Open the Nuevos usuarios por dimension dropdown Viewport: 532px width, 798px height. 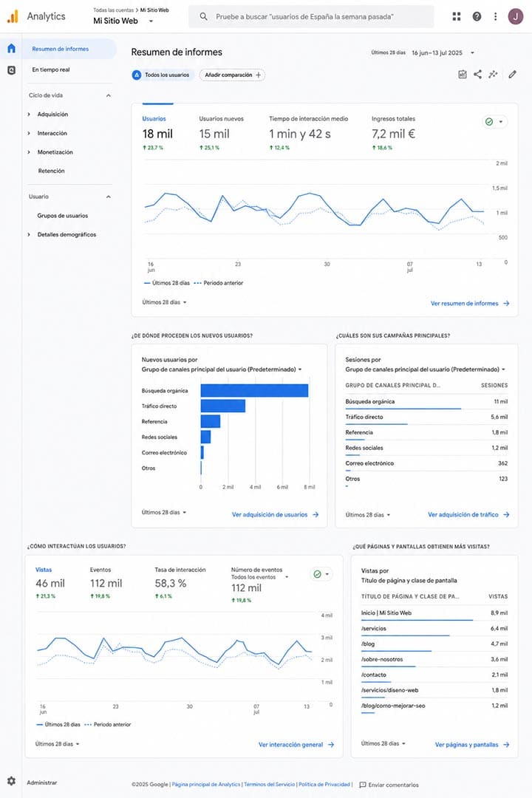tap(222, 369)
